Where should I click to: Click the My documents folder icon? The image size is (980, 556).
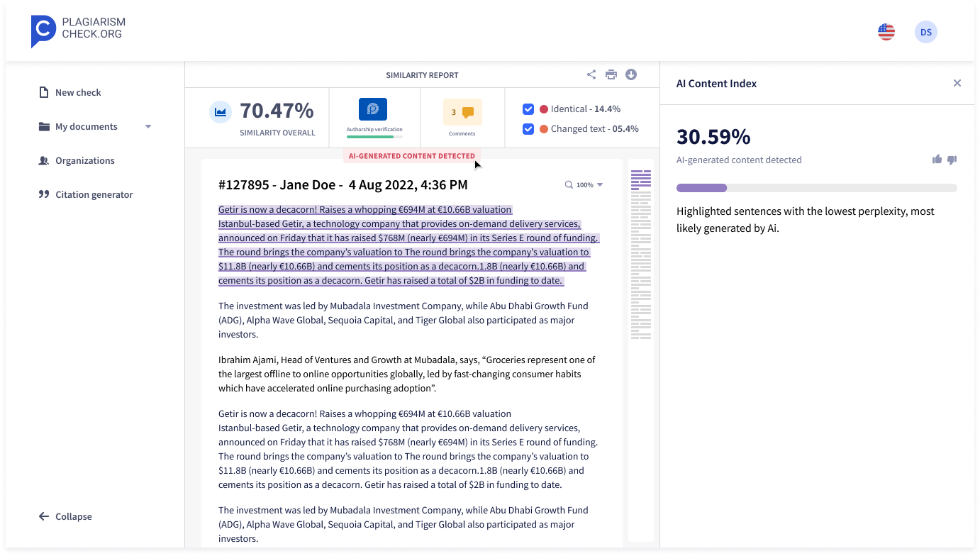pos(44,126)
